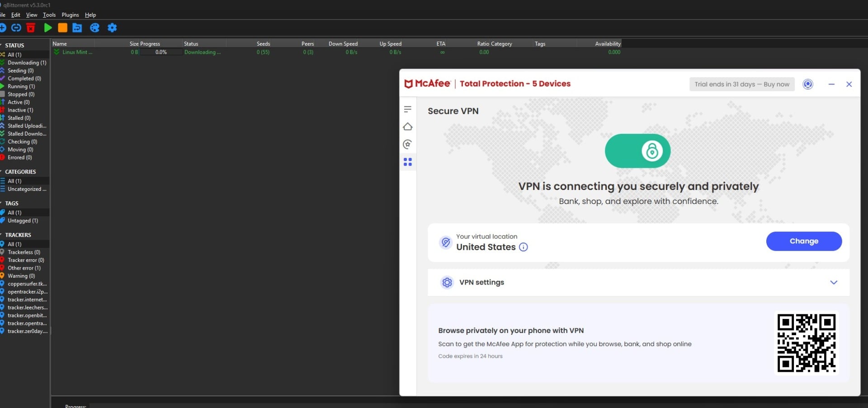Open qBittorrent options gear icon

(112, 28)
